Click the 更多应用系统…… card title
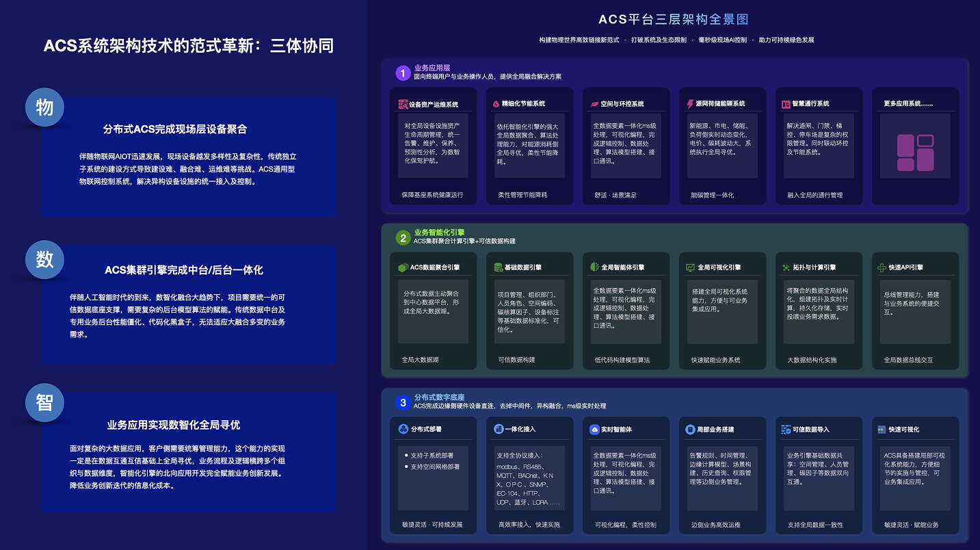Image resolution: width=980 pixels, height=550 pixels. (908, 104)
